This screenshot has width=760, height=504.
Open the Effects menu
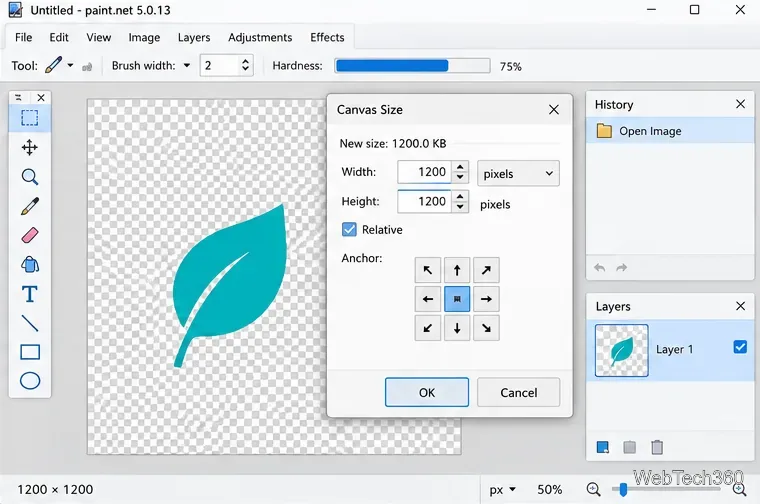click(x=327, y=37)
